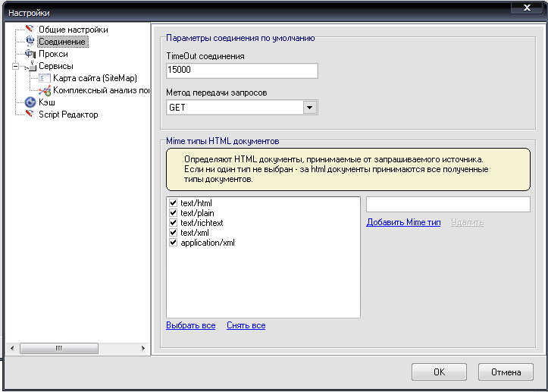Screen dimensions: 548x392
Task: Click the Прокси icon in tree
Action: pyautogui.click(x=30, y=54)
